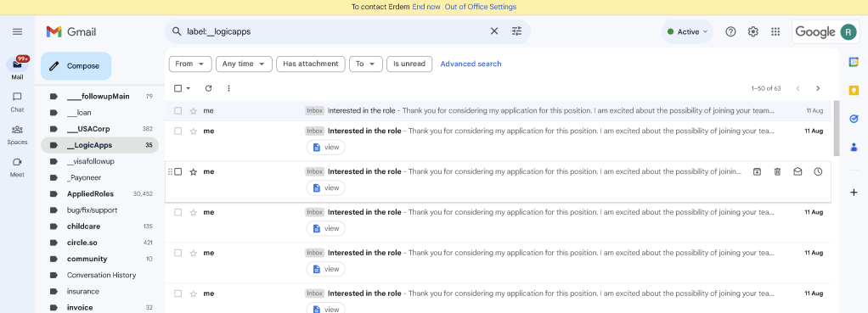Open Google apps grid icon

coord(775,31)
